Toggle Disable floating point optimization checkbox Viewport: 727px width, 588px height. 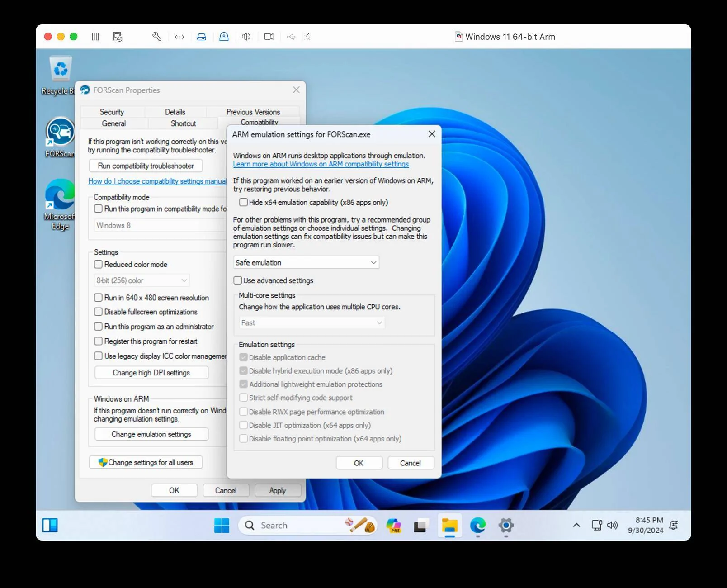[x=243, y=439]
